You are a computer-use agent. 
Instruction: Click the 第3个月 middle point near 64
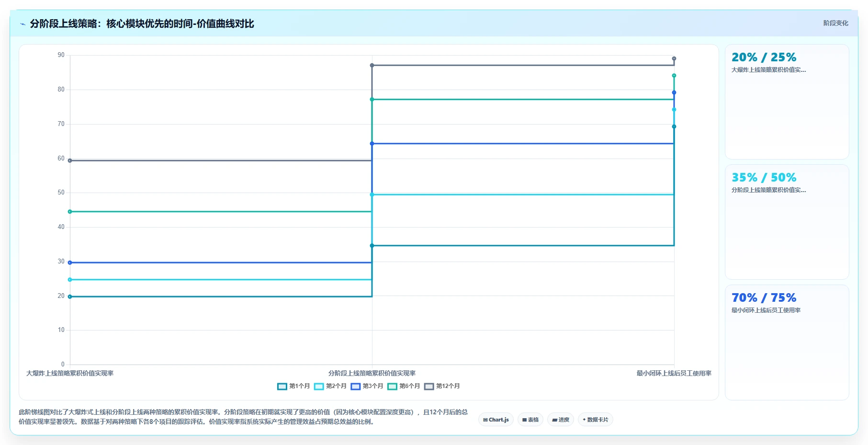point(372,144)
